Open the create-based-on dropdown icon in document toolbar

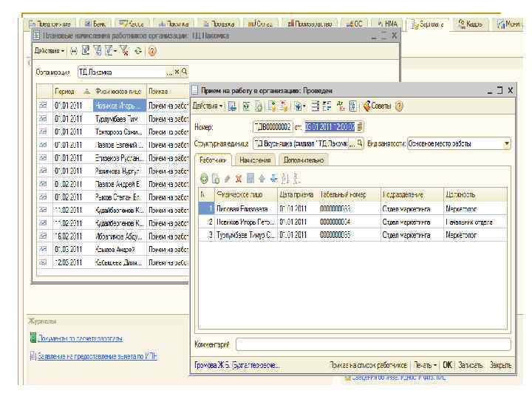point(300,106)
